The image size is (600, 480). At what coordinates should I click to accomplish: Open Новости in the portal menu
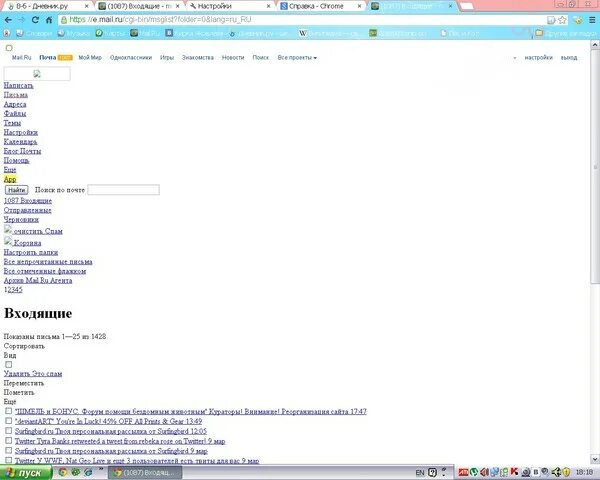pos(233,57)
